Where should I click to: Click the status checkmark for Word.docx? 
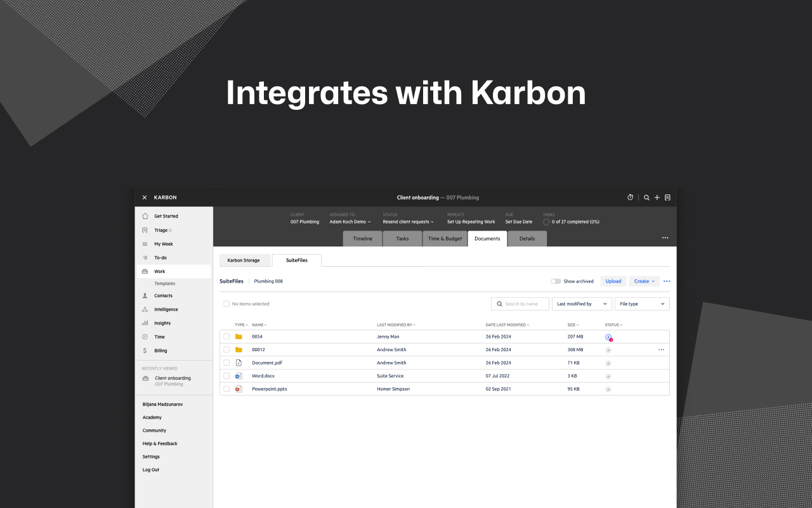coord(608,376)
